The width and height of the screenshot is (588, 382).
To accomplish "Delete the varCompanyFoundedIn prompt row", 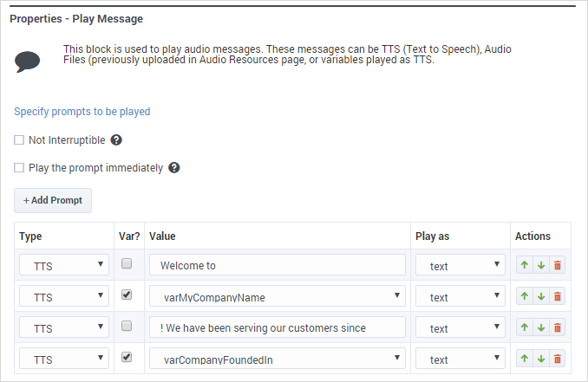I will point(557,358).
